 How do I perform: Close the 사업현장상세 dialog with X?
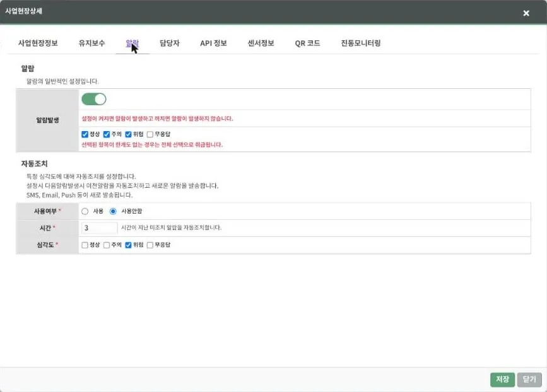[x=526, y=13]
